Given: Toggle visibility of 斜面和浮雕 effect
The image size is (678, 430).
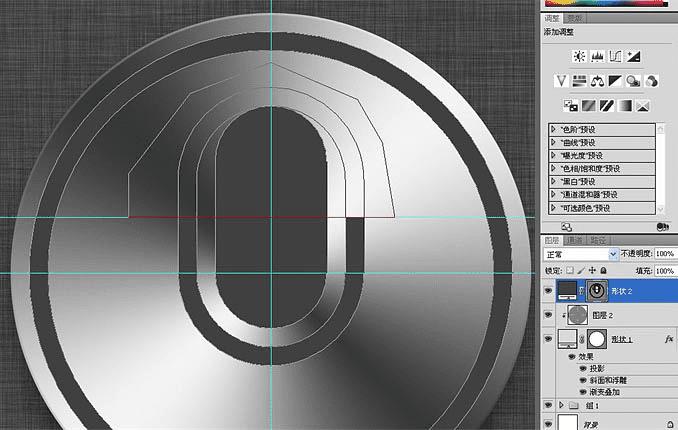Looking at the screenshot, I should pyautogui.click(x=583, y=380).
